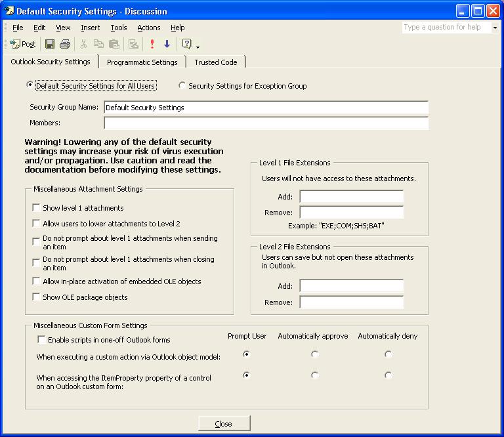Open the Edit menu

pyautogui.click(x=39, y=28)
